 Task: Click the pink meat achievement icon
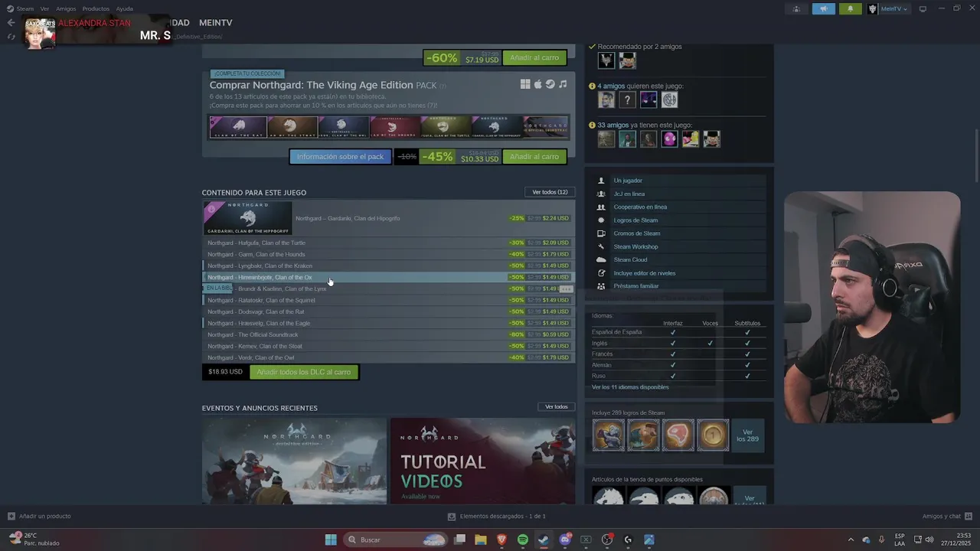[678, 435]
